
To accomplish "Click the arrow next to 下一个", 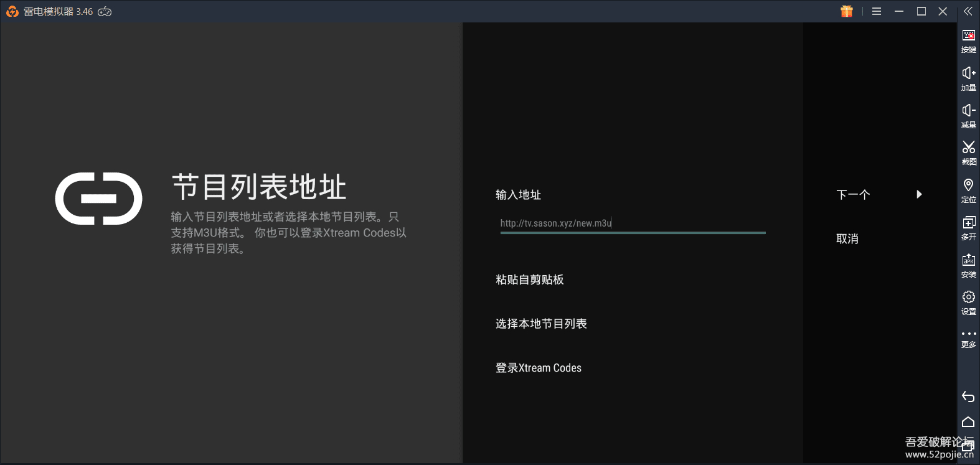I will 919,194.
